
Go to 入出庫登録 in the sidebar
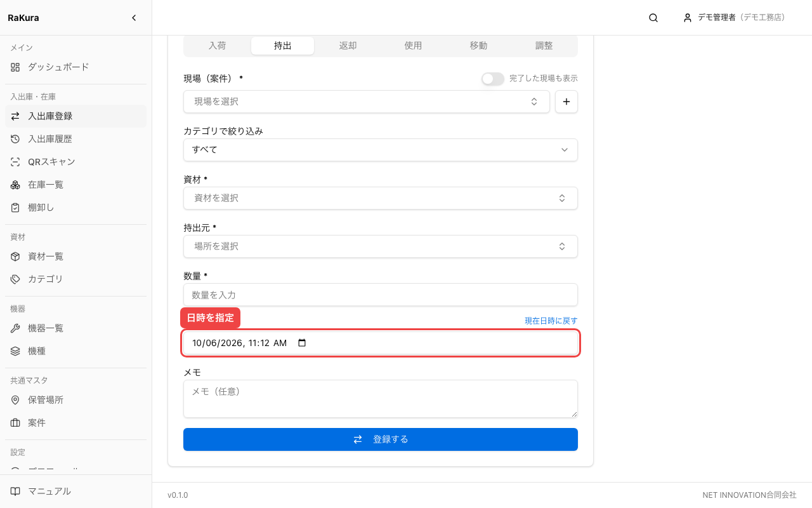pos(75,116)
